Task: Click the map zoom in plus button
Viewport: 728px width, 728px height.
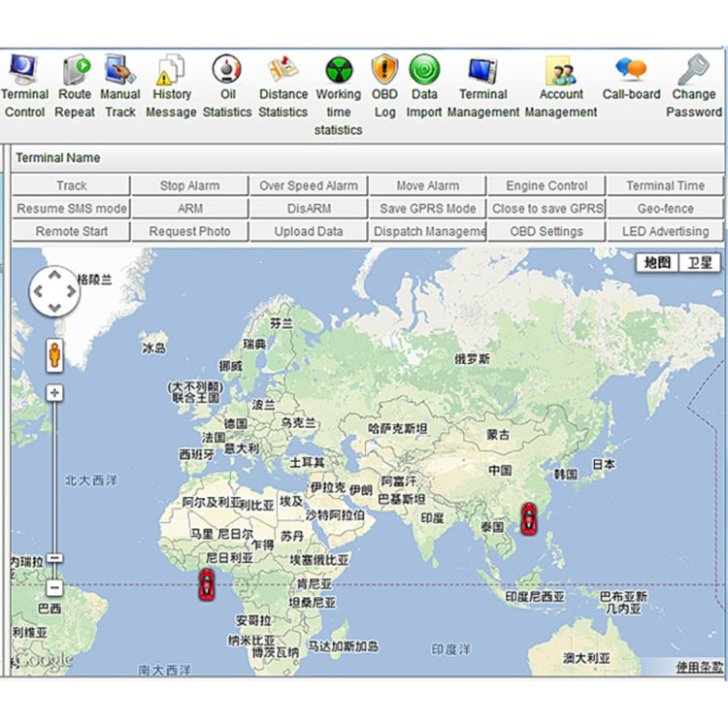Action: point(54,392)
